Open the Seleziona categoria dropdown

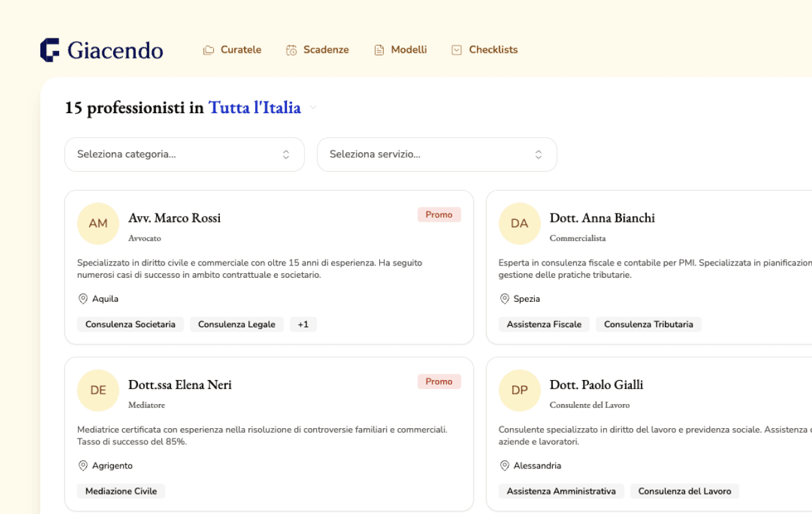point(185,154)
